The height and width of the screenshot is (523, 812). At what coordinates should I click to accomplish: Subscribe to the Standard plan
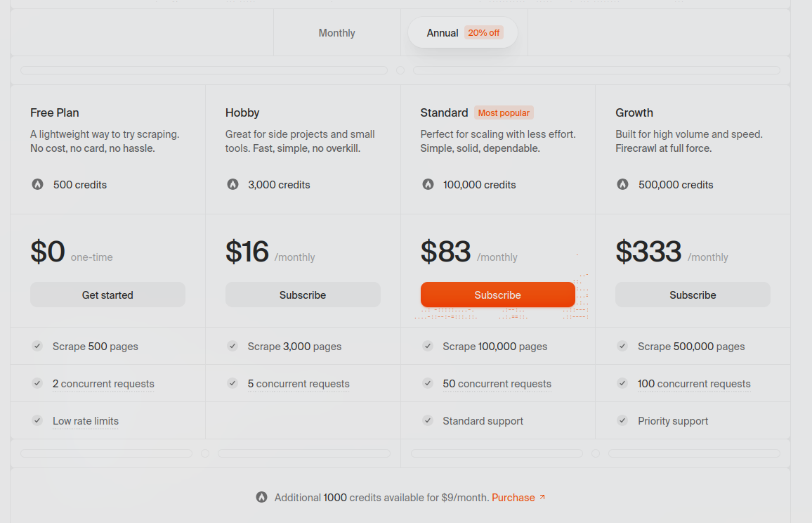click(x=497, y=295)
